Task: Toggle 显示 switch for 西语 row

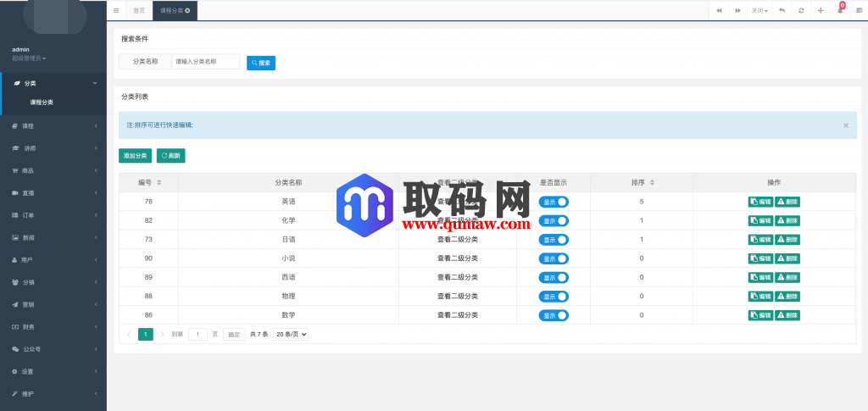Action: [554, 278]
